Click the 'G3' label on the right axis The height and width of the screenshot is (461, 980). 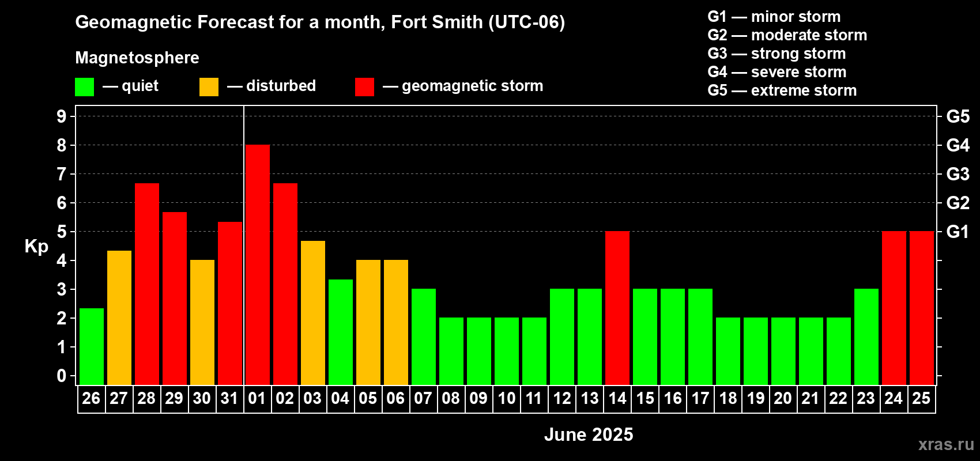coord(958,175)
